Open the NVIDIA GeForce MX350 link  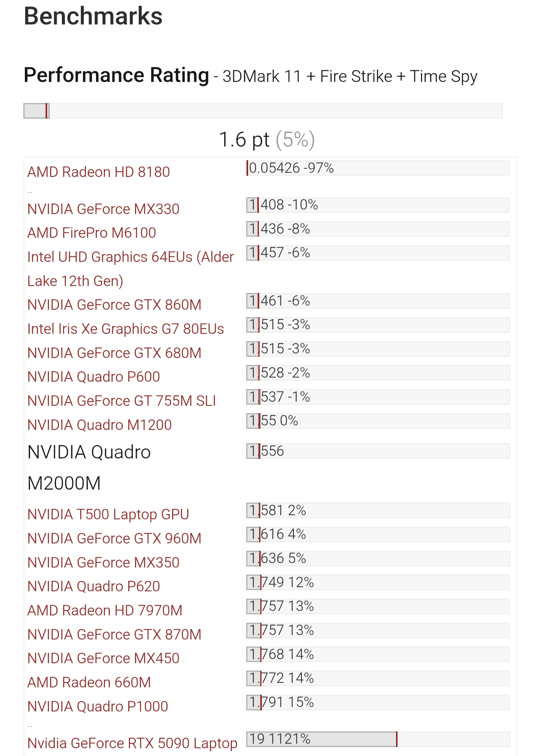[103, 563]
